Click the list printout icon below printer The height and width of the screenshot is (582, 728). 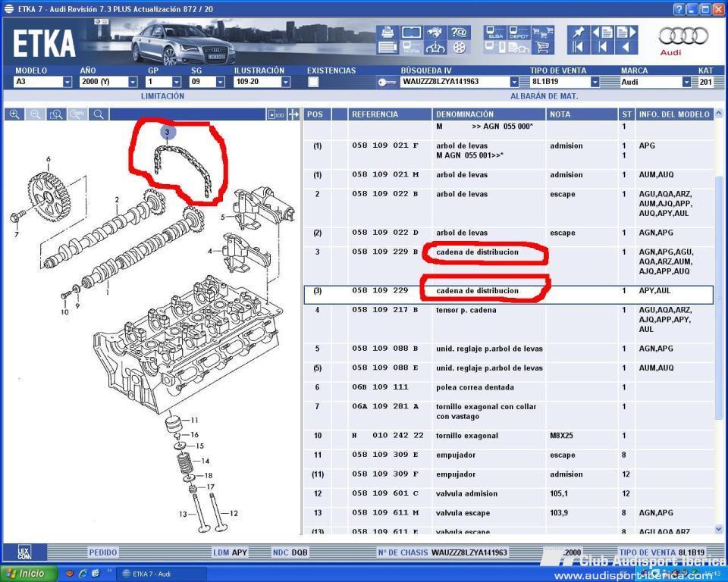[388, 47]
